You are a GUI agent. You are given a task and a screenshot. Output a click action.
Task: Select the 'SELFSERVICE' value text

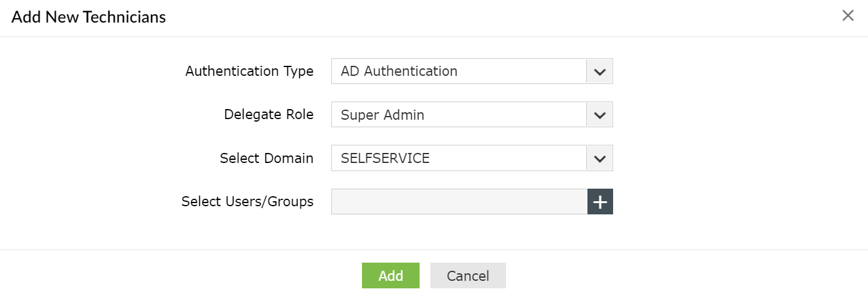(385, 159)
